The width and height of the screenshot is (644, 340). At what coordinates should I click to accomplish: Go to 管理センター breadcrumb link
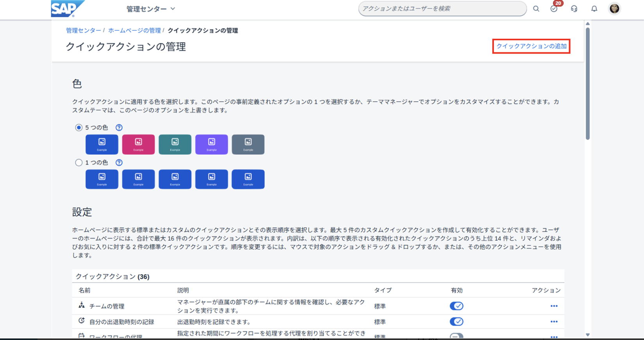(x=83, y=30)
